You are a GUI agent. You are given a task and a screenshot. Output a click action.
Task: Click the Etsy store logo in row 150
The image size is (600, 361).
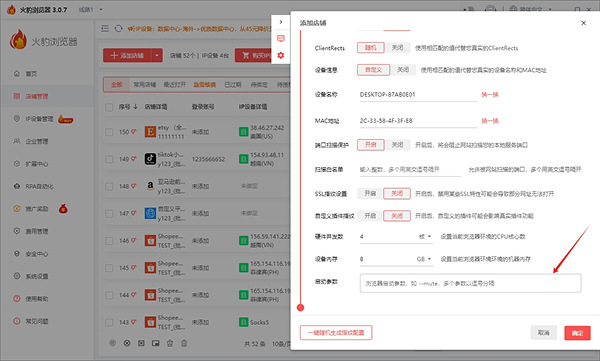click(x=150, y=132)
